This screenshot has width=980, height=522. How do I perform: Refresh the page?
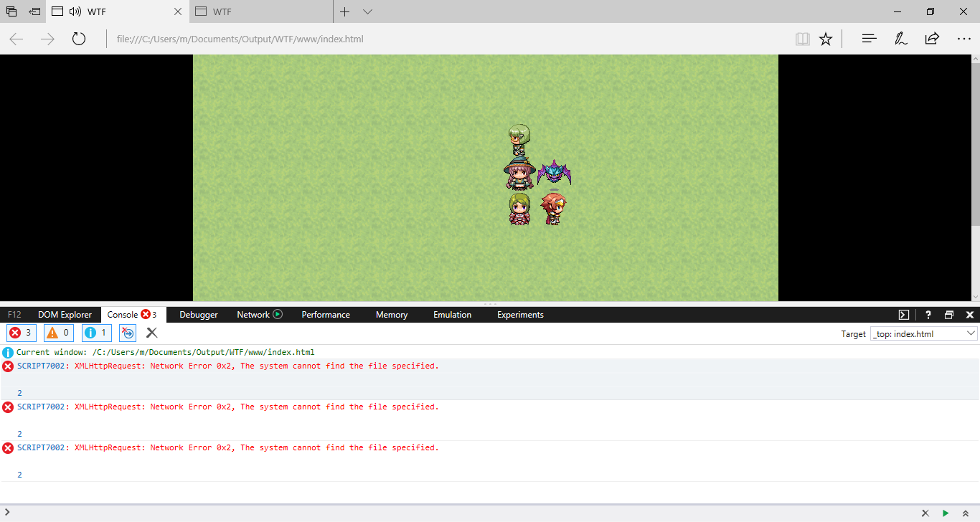[79, 39]
